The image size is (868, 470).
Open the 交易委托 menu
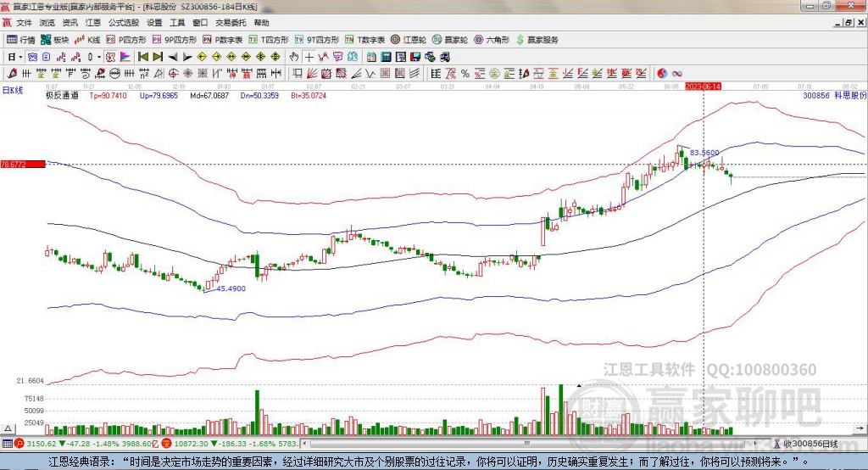(229, 23)
